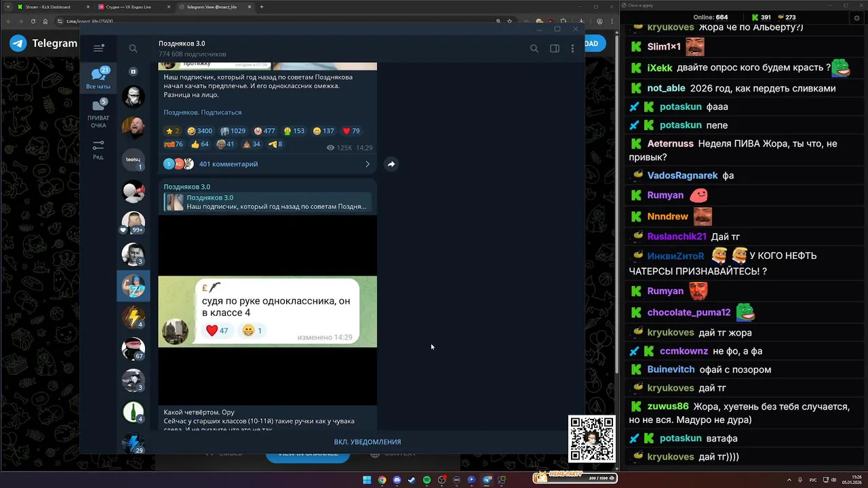Click username kryukoves in top chat message
Image resolution: width=868 pixels, height=488 pixels.
[670, 27]
